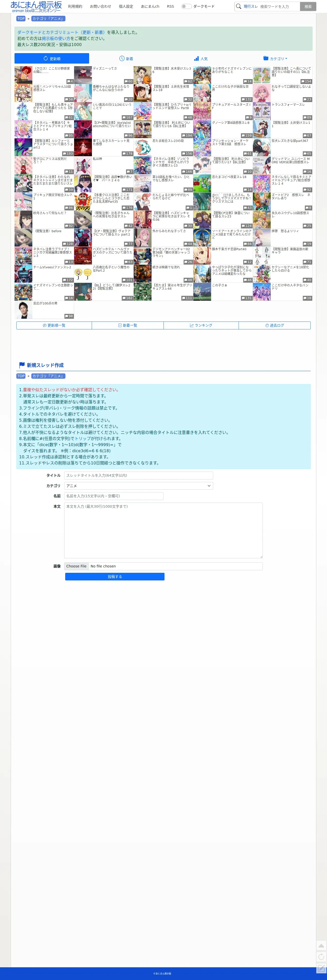Click comment badge of グノーシア第8話感想スレ8

(x=247, y=135)
